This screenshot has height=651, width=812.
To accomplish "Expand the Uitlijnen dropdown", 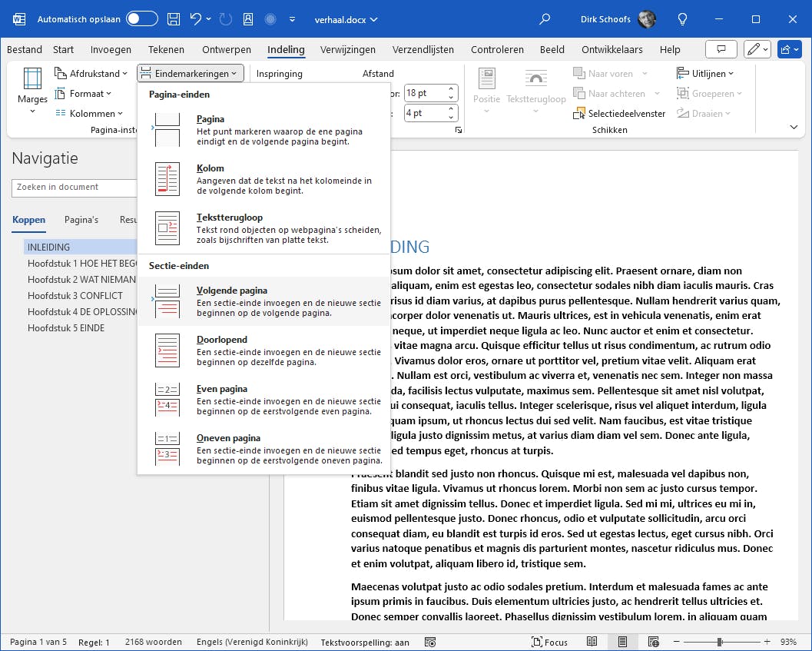I will click(x=705, y=74).
